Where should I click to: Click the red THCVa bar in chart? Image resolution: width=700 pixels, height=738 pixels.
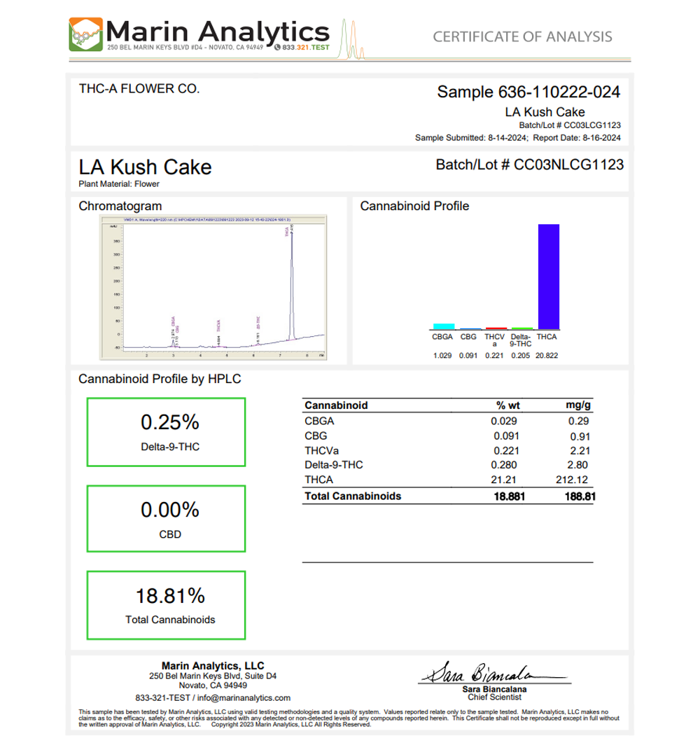[x=496, y=328]
